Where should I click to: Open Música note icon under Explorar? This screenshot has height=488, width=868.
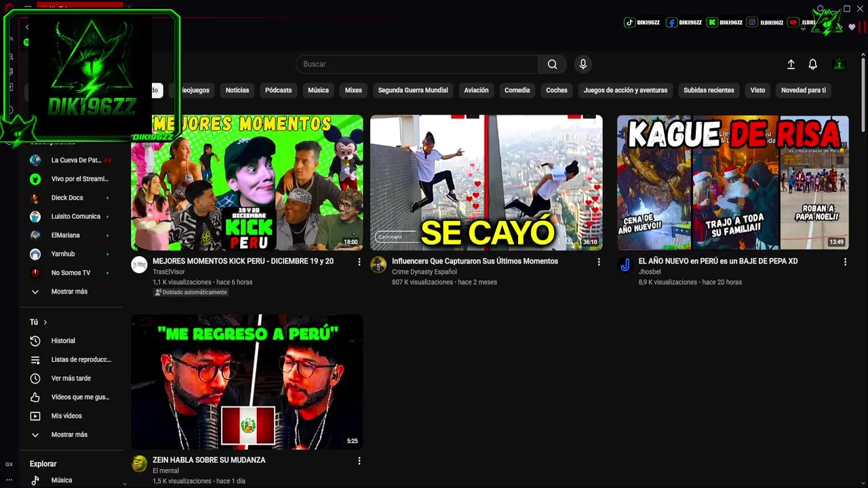pos(35,481)
